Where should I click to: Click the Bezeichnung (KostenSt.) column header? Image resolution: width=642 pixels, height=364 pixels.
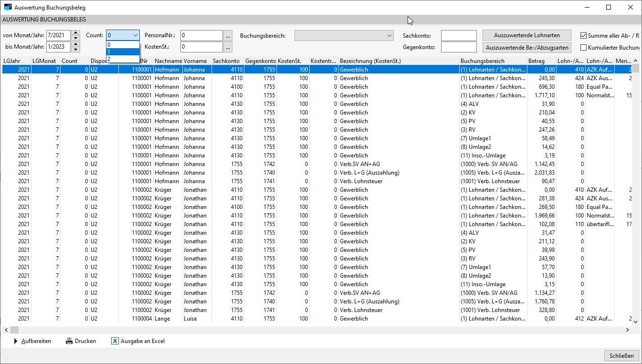[x=399, y=61]
